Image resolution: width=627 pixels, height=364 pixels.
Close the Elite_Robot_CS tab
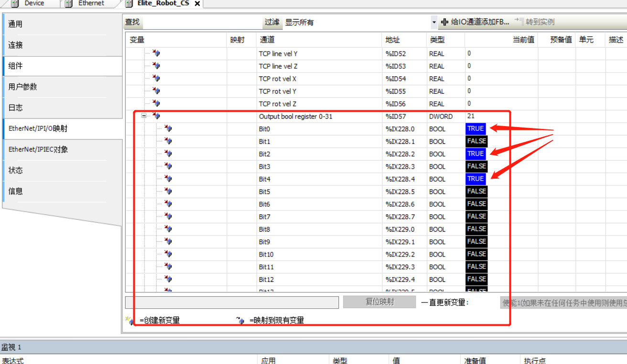[197, 3]
